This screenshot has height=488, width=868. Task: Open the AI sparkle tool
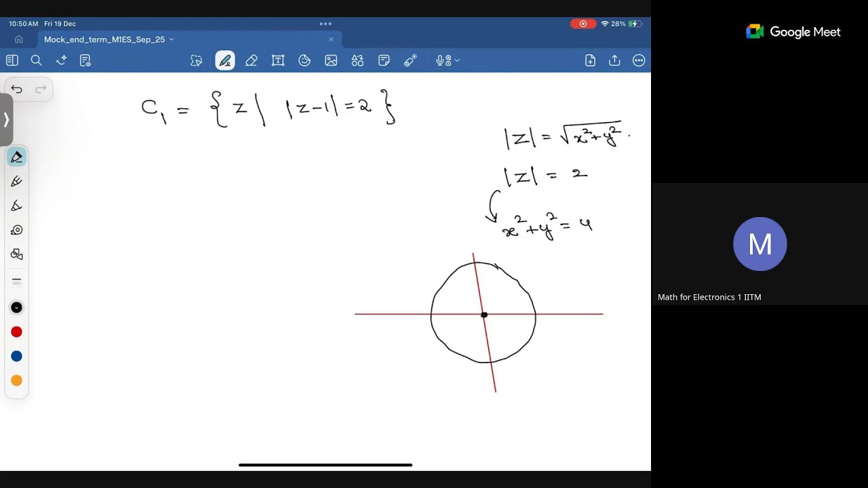[61, 60]
